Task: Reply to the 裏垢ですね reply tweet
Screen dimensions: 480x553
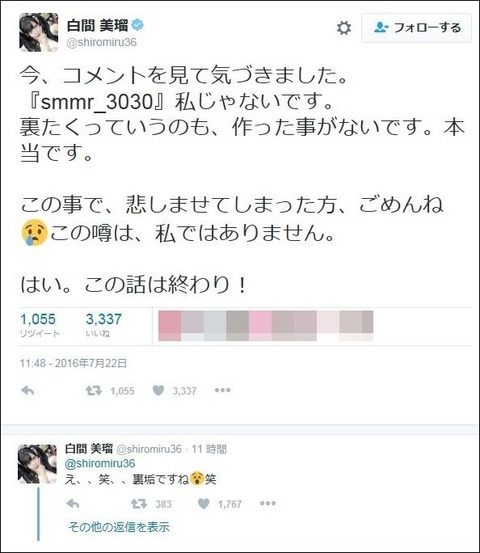Action: (73, 504)
